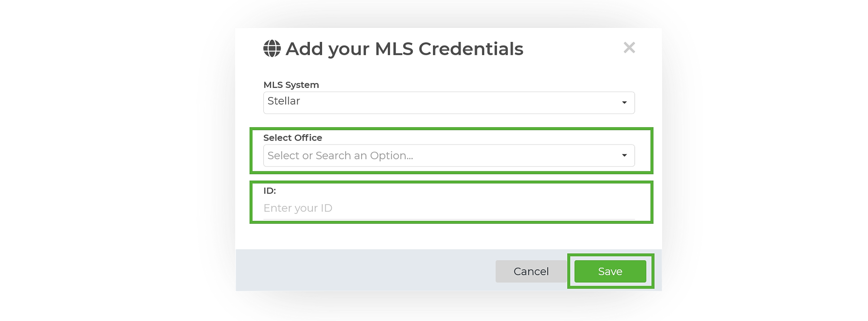The height and width of the screenshot is (321, 868).
Task: Click the Add your MLS Credentials heading
Action: (x=404, y=49)
